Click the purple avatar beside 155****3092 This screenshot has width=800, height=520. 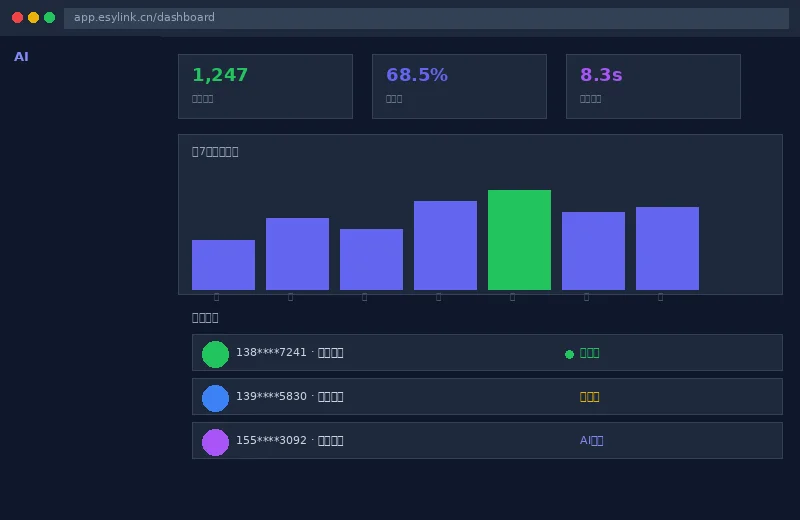tap(215, 442)
